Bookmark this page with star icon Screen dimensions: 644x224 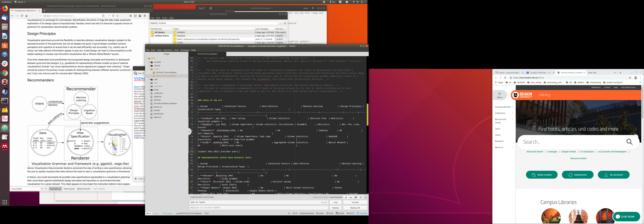(117, 16)
